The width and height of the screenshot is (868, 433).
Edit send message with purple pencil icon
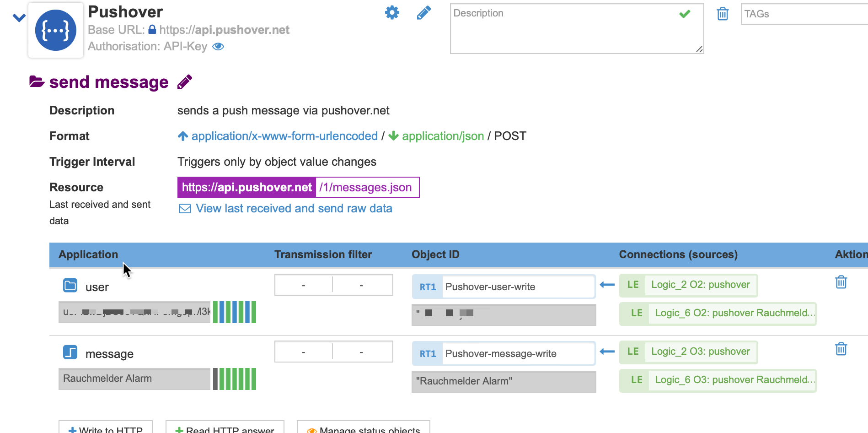pyautogui.click(x=185, y=82)
